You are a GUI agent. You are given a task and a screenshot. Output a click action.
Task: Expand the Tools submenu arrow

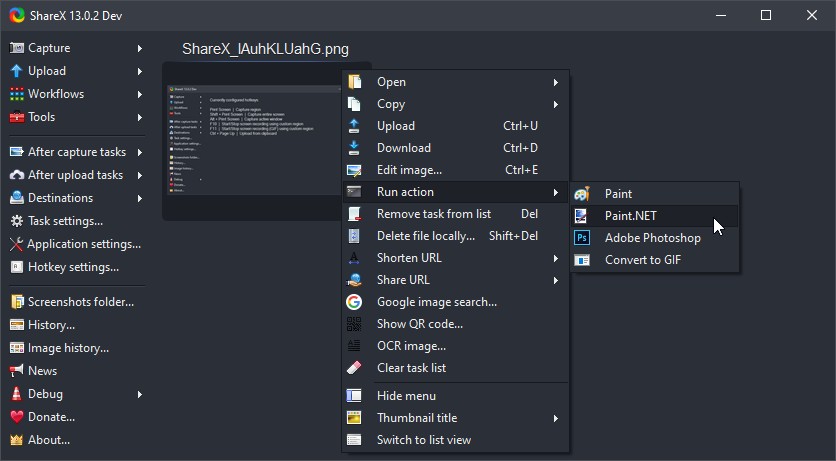[140, 117]
